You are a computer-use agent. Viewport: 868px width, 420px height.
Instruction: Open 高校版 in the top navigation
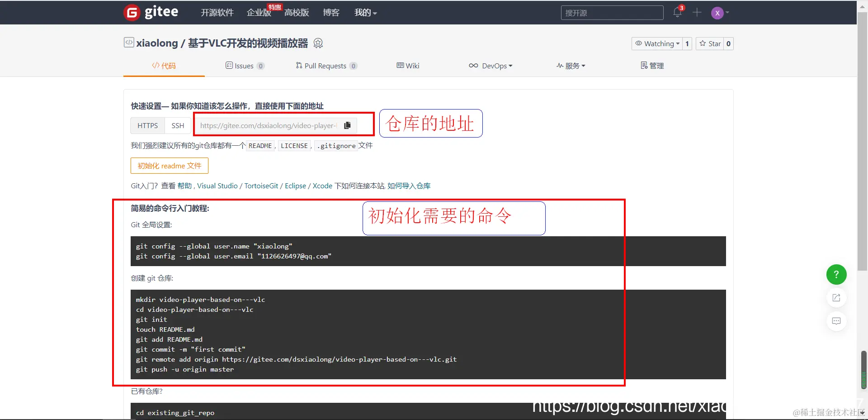pyautogui.click(x=297, y=13)
